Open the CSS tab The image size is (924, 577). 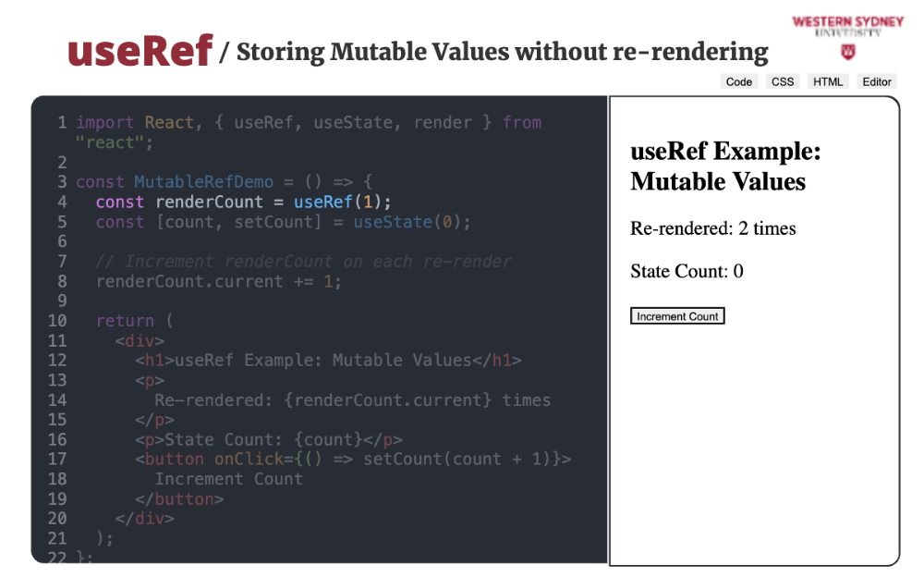click(783, 81)
